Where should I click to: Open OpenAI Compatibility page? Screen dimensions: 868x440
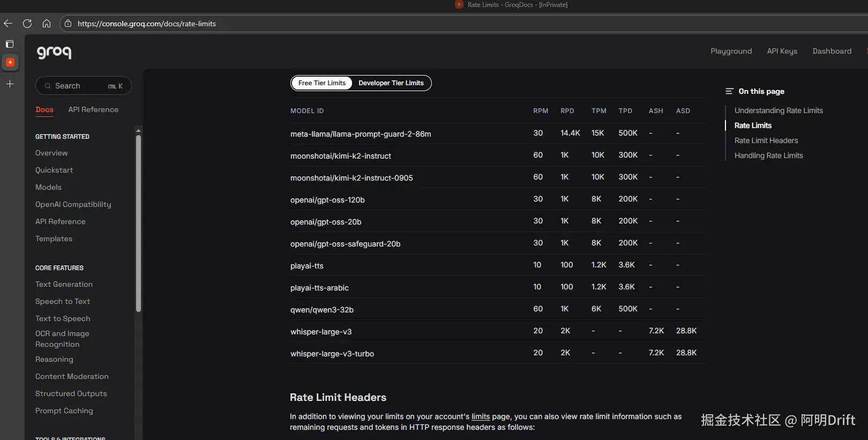73,204
